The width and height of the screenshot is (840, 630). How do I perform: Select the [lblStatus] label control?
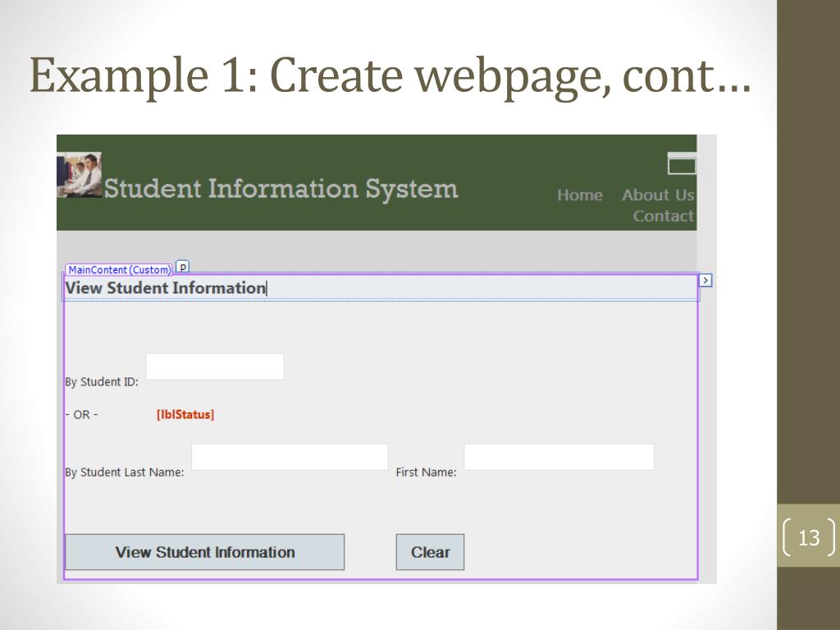click(x=185, y=414)
